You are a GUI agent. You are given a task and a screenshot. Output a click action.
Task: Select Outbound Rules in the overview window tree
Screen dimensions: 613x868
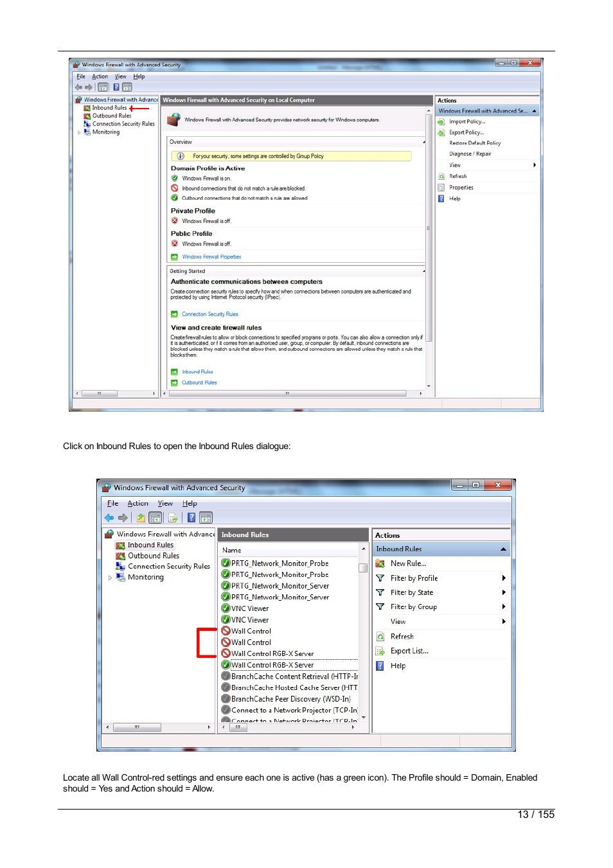click(x=112, y=116)
